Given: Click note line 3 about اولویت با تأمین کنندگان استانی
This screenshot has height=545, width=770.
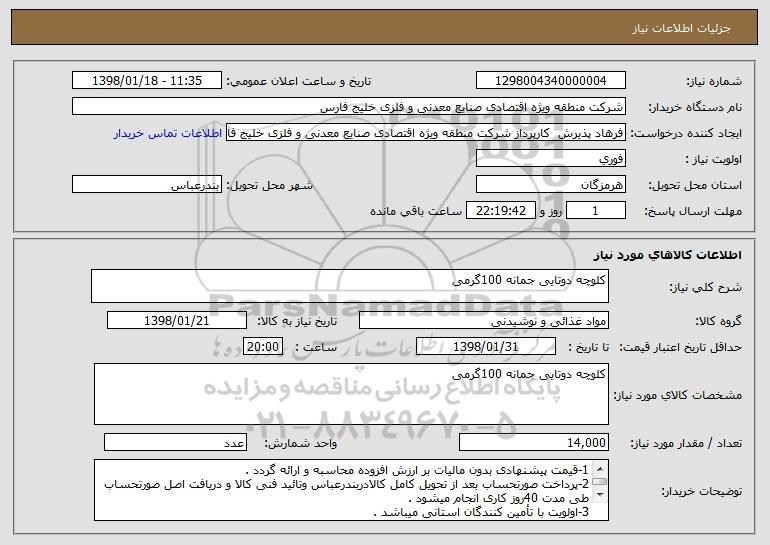Looking at the screenshot, I should coord(481,512).
